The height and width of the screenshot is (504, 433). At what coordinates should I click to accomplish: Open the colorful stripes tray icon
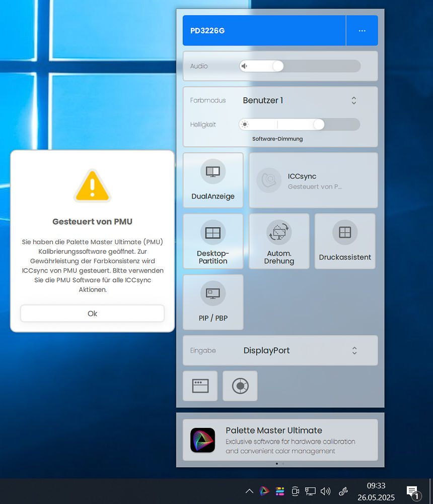pos(280,491)
